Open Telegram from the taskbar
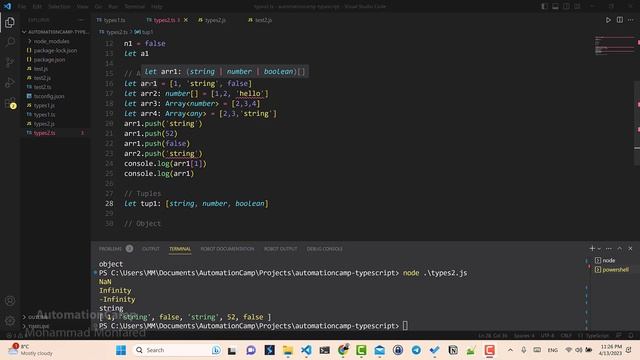 [x=416, y=350]
